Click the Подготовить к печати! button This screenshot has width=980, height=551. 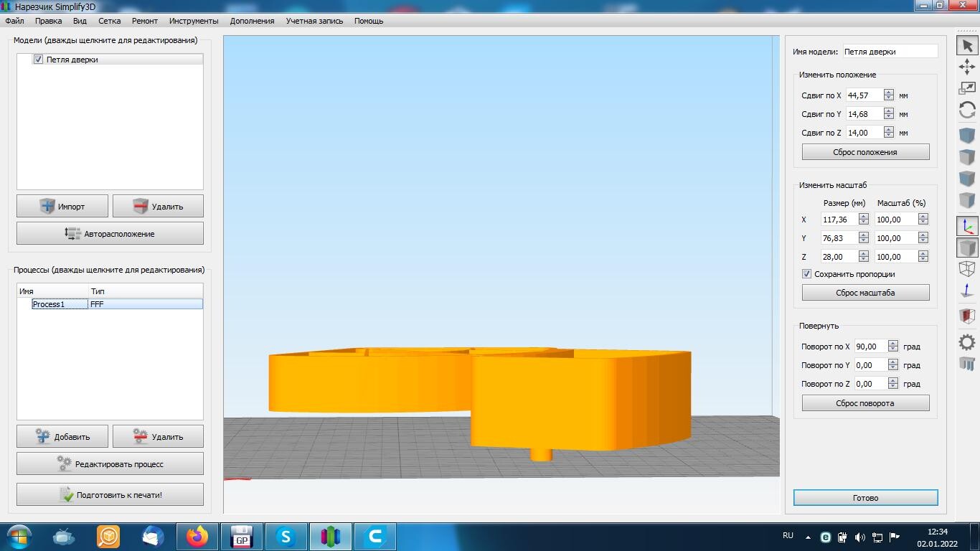pyautogui.click(x=110, y=495)
